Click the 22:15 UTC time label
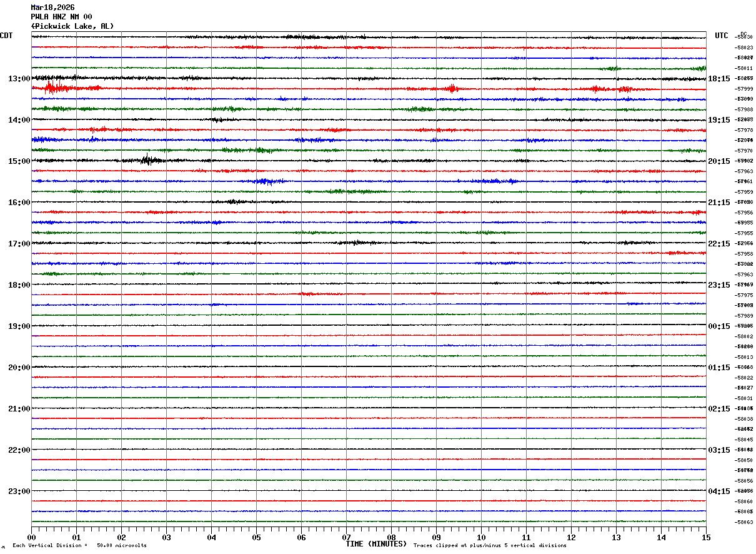Viewport: 756px width, 554px height. (x=719, y=244)
